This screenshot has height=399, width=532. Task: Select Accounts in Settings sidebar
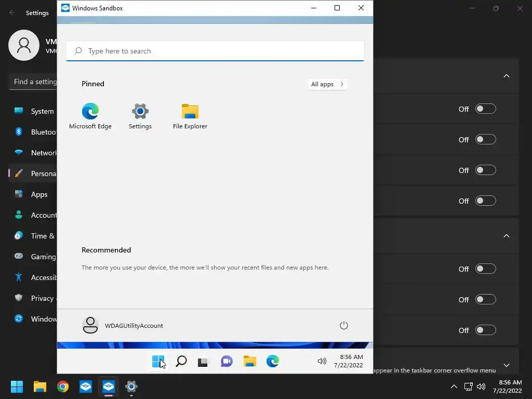(x=33, y=215)
